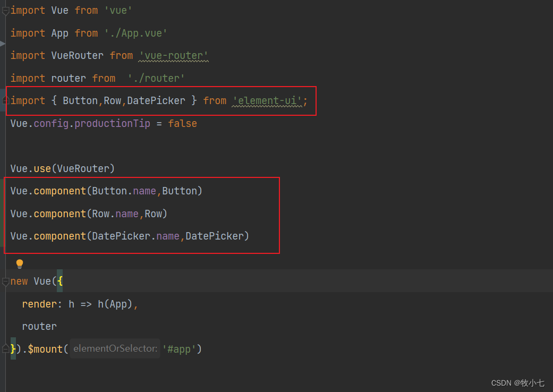Click 'Button.name' in Vue.component call
The width and height of the screenshot is (553, 392).
click(124, 191)
